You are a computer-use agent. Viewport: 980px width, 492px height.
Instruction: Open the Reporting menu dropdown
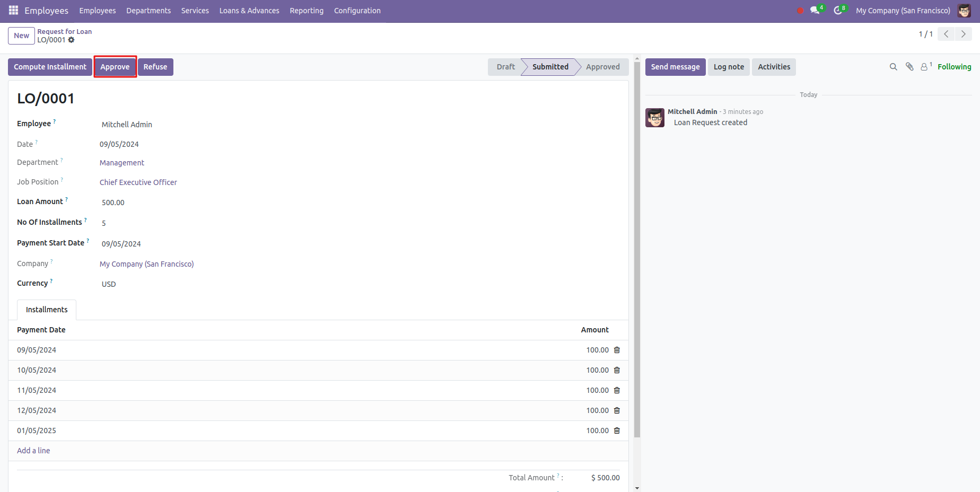pos(307,11)
